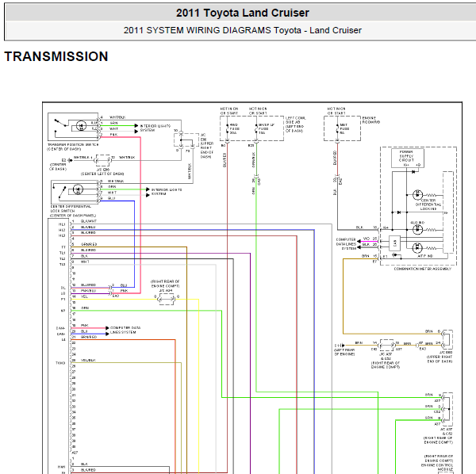The width and height of the screenshot is (476, 474).
Task: Click the MET FUSE symbol in engine room box
Action: point(337,129)
